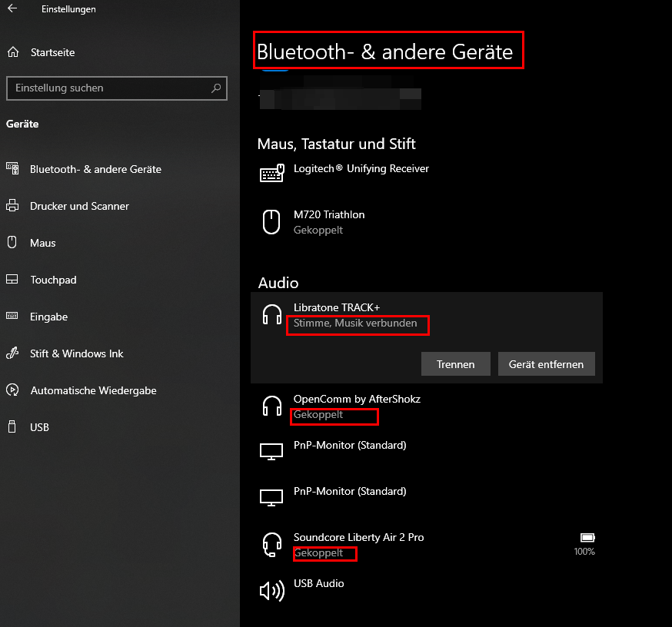Open Automatische Wiedergabe settings

94,390
